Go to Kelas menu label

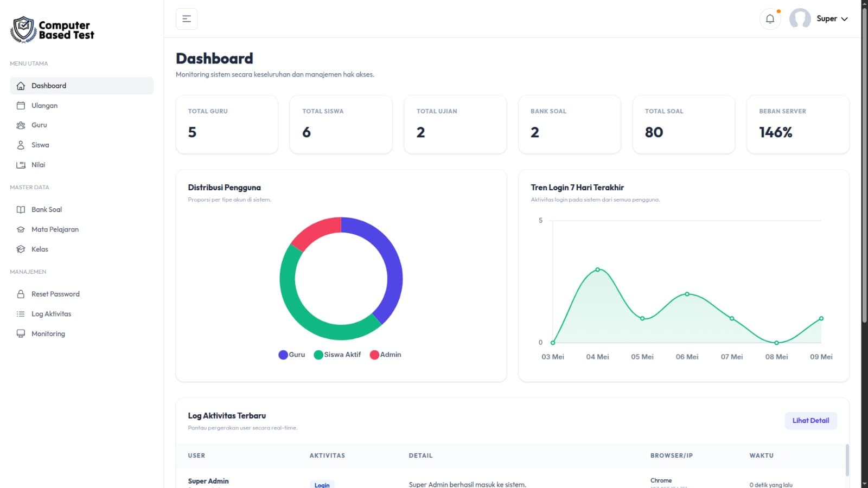point(40,249)
